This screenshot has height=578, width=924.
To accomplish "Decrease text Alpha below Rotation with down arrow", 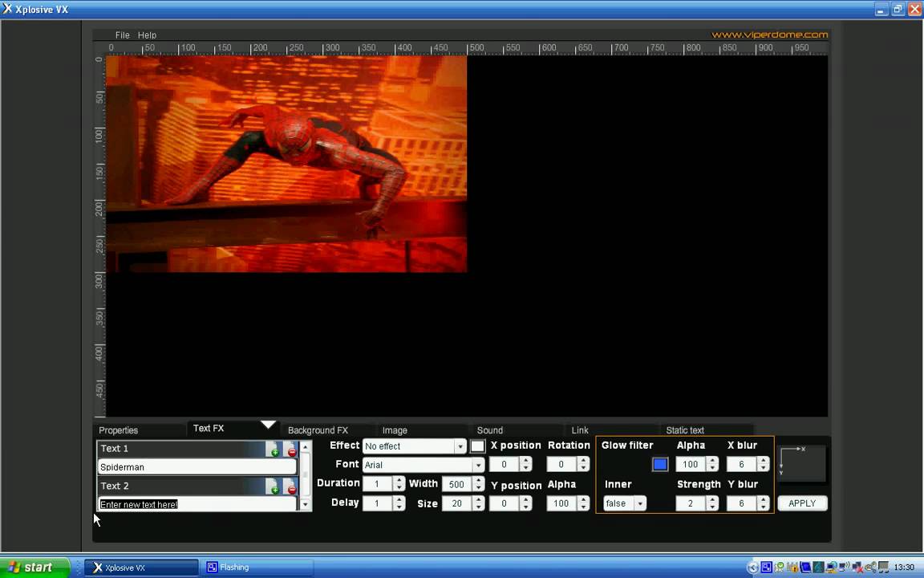I will pos(583,507).
